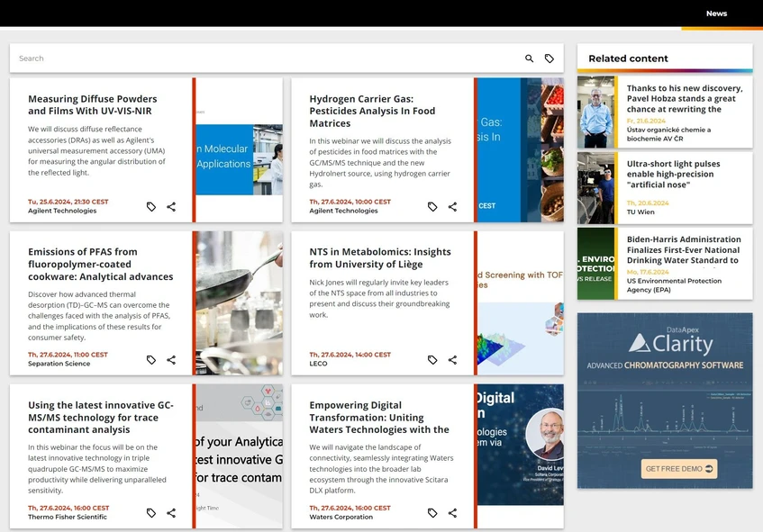The width and height of the screenshot is (763, 532).
Task: Share the GC-MS/MS trace contaminant webinar
Action: [x=171, y=513]
